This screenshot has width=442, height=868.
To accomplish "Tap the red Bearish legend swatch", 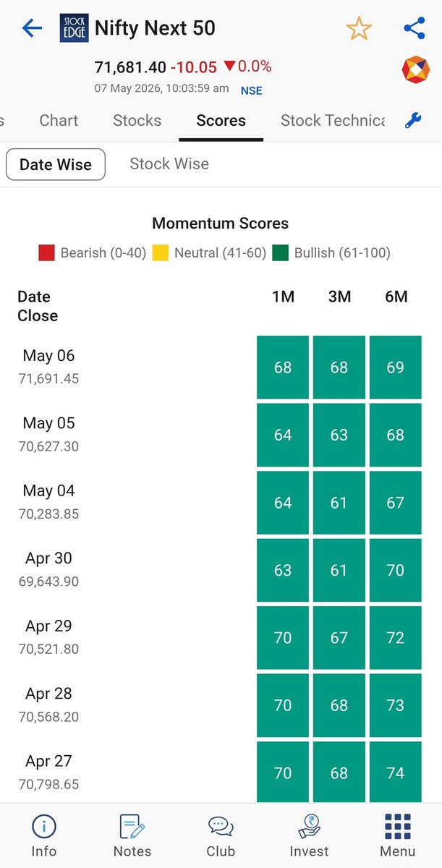I will click(x=47, y=253).
